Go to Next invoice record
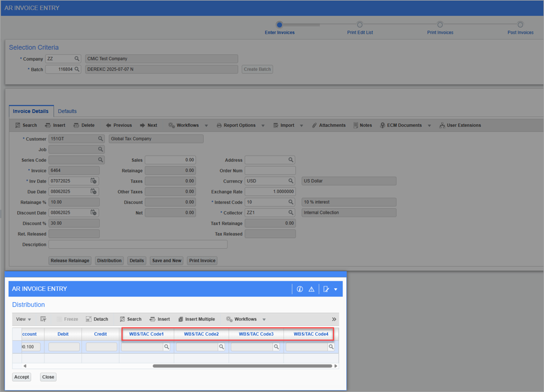544x392 pixels. (148, 125)
